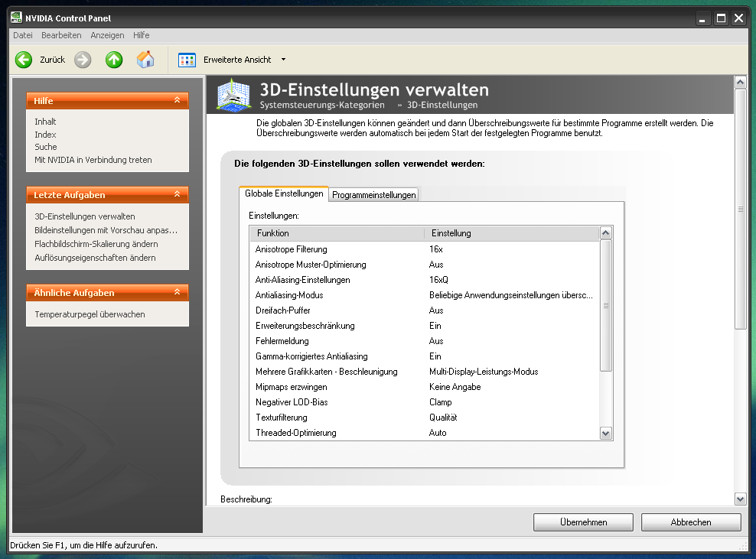The width and height of the screenshot is (756, 559).
Task: Click the Zurück label in the toolbar
Action: [53, 60]
